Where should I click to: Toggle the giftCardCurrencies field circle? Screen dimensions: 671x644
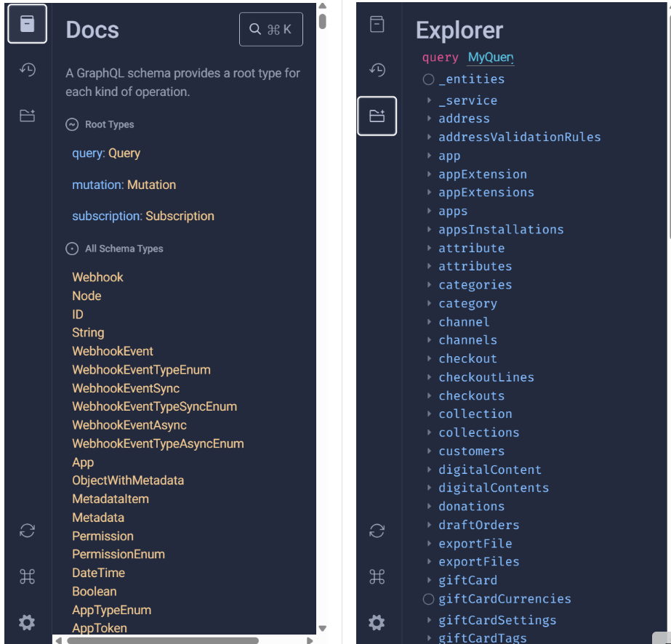pos(429,599)
